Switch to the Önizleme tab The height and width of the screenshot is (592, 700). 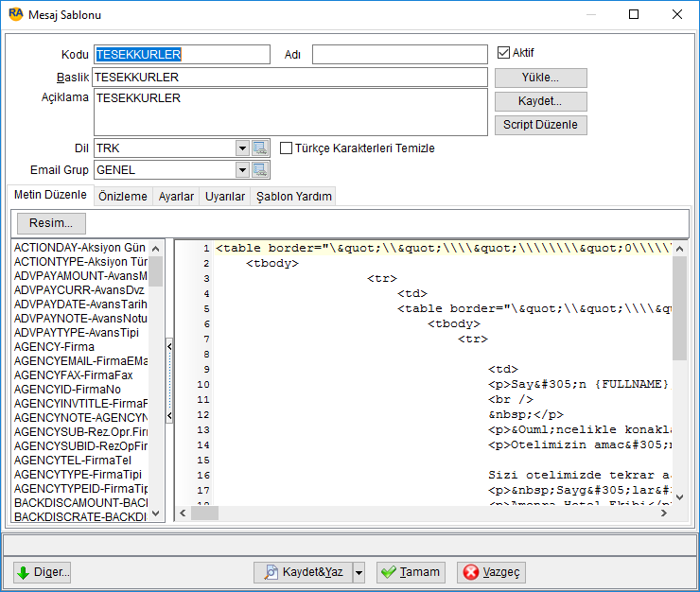coord(123,197)
